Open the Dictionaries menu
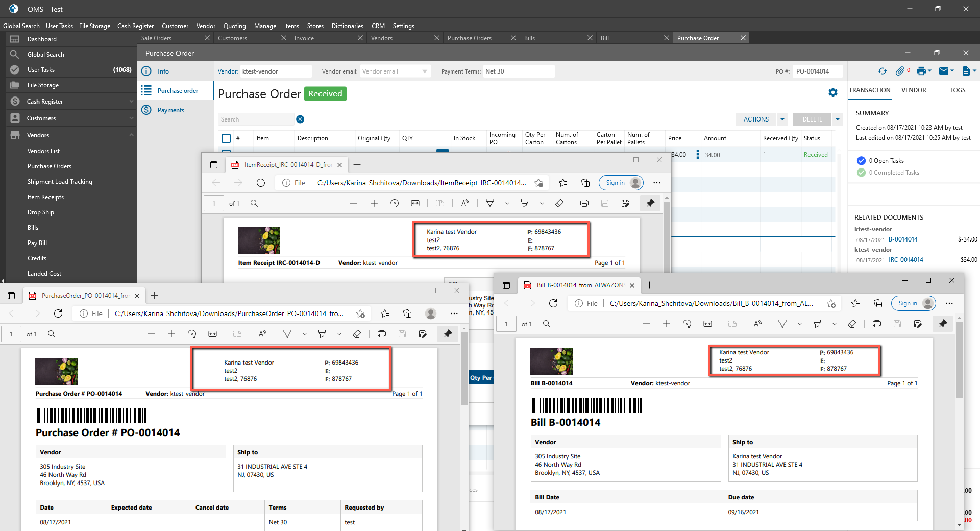The image size is (980, 531). point(347,26)
